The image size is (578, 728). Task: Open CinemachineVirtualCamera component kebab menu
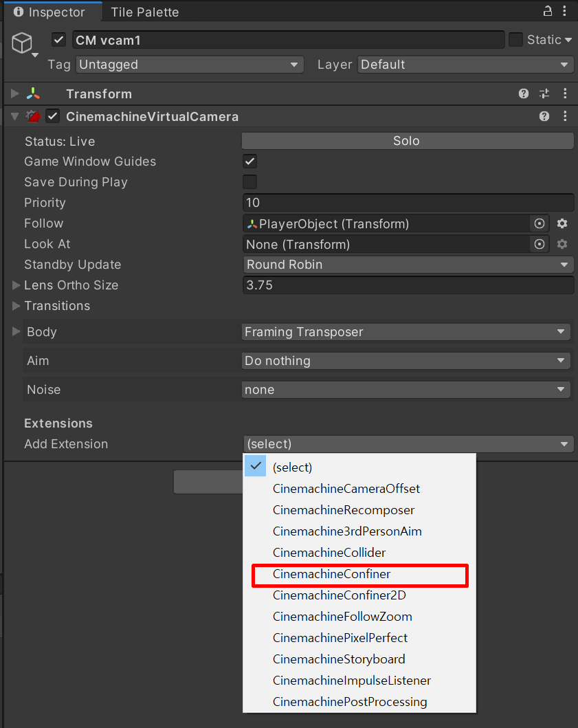click(x=565, y=116)
